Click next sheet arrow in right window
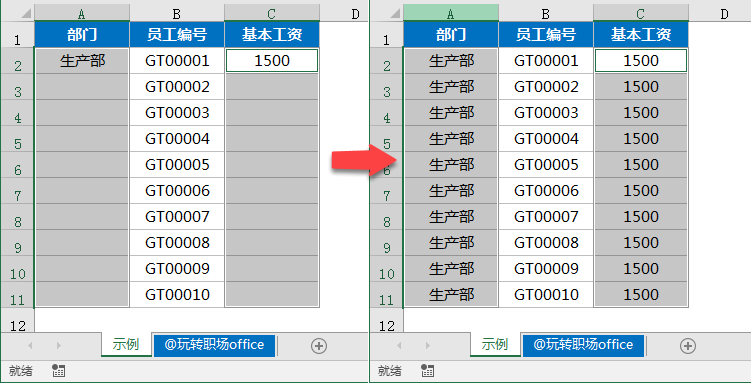This screenshot has height=383, width=751. pyautogui.click(x=428, y=345)
